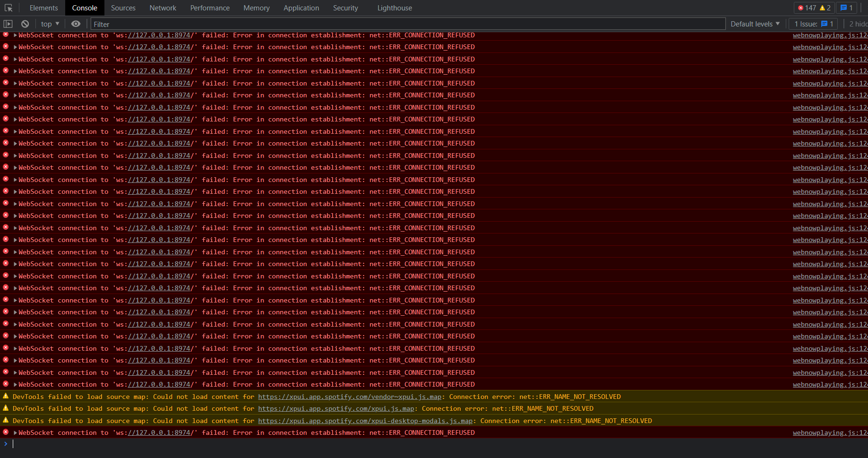This screenshot has height=458, width=868.
Task: Open the vendor~xpui.js.map source link
Action: coord(349,397)
